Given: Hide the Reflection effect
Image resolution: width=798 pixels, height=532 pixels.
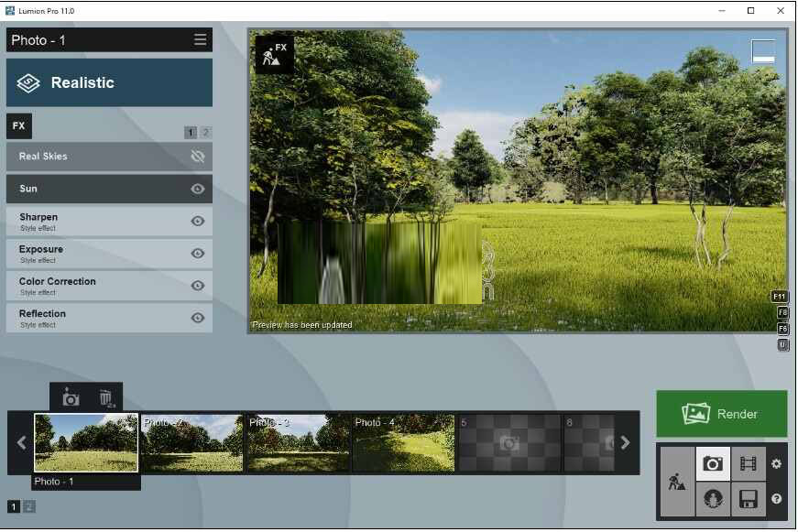Looking at the screenshot, I should (197, 318).
